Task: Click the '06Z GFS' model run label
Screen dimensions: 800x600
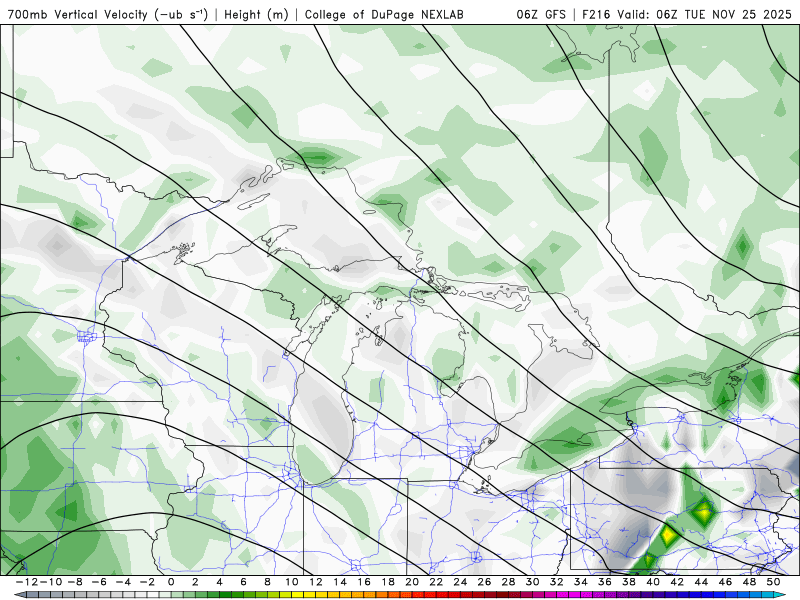Action: (x=541, y=14)
